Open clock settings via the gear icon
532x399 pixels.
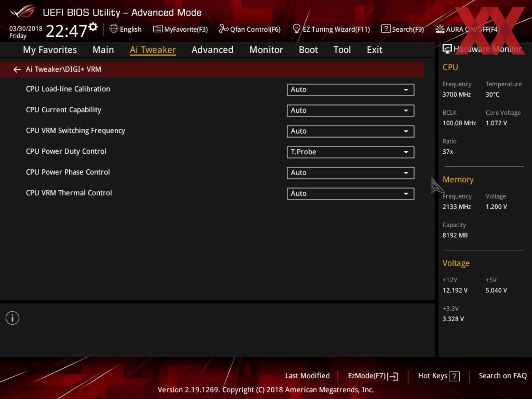(x=93, y=27)
